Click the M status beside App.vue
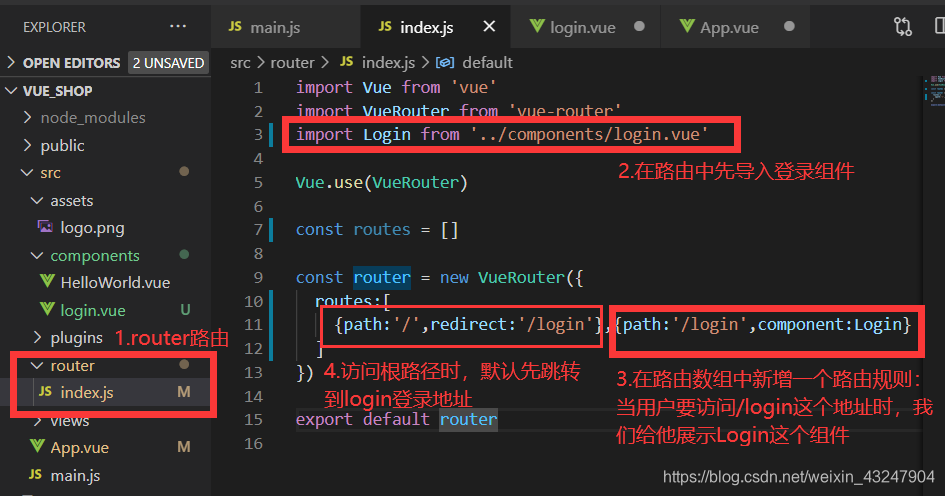Image resolution: width=945 pixels, height=496 pixels. click(184, 447)
